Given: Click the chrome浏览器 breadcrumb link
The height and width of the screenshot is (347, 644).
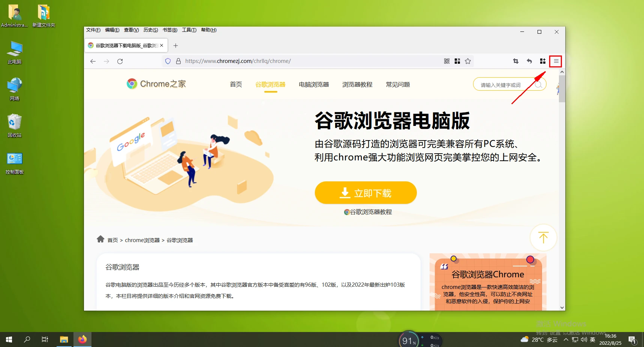Looking at the screenshot, I should click(x=142, y=240).
